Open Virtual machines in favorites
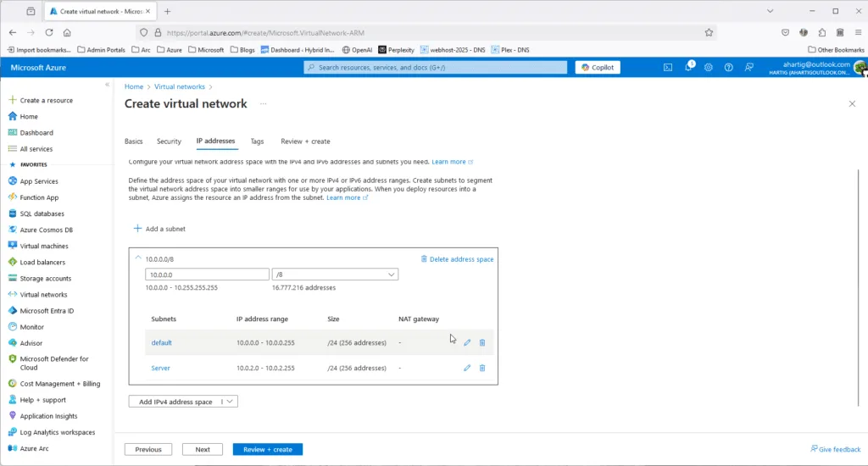Viewport: 868px width, 466px height. 44,246
